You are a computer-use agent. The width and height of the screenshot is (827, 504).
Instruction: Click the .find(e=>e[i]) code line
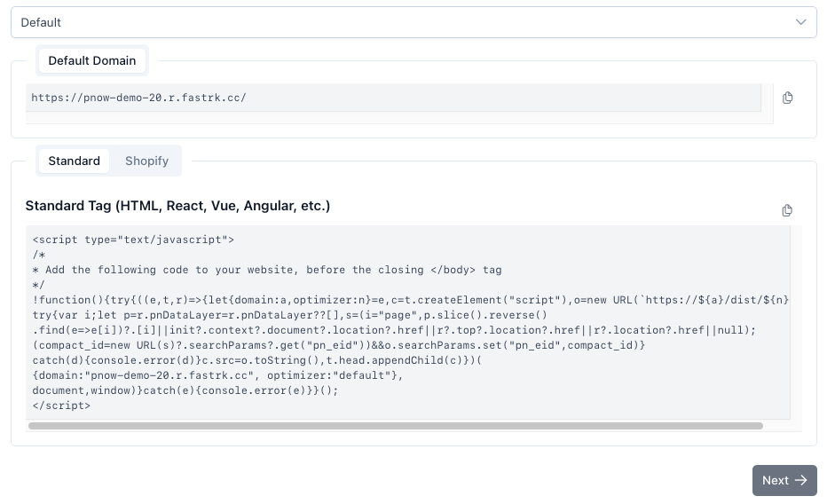pos(394,331)
